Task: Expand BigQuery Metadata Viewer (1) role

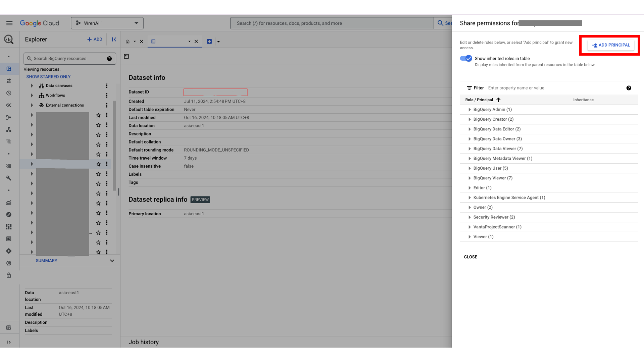Action: pyautogui.click(x=470, y=159)
